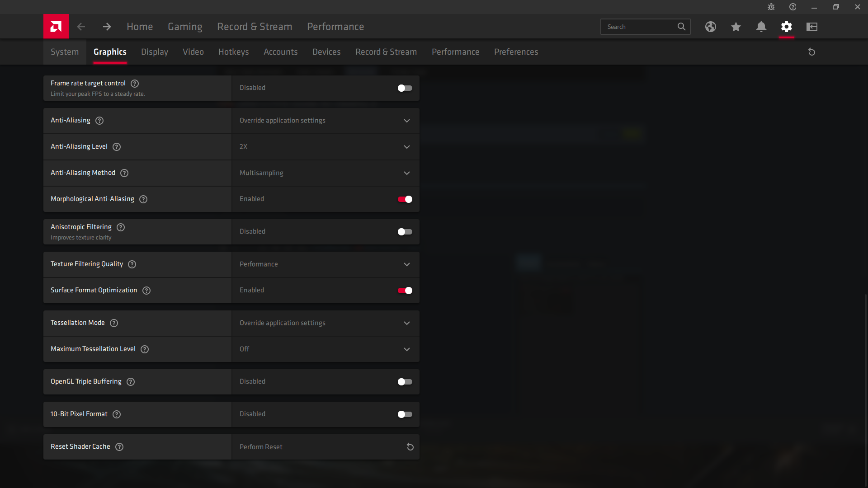868x488 pixels.
Task: Click the AMD logo home icon
Action: [56, 27]
